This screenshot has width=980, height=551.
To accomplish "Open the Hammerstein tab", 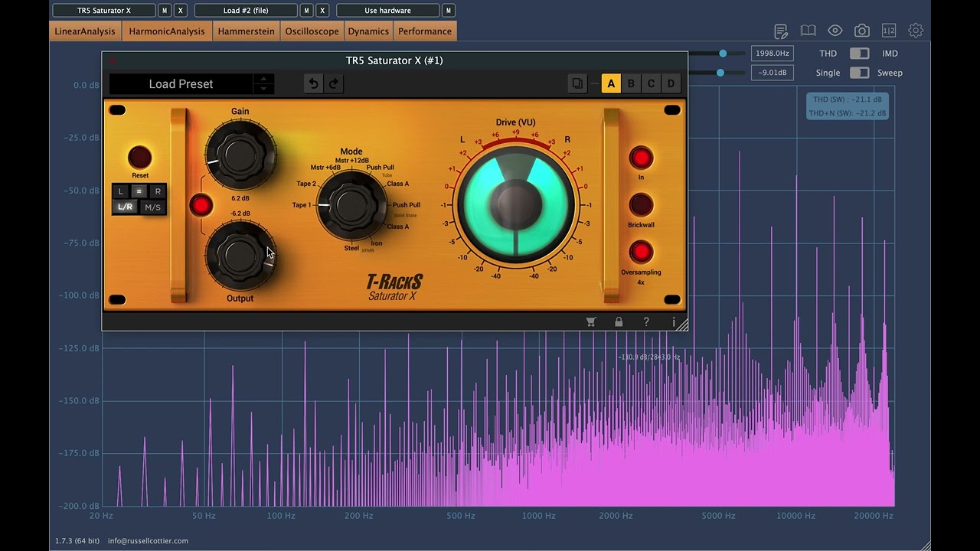I will click(x=246, y=31).
